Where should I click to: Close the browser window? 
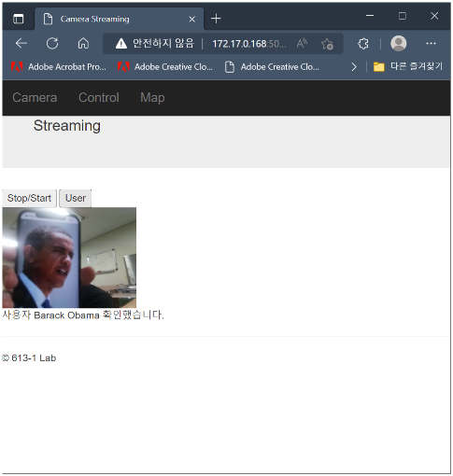click(x=434, y=16)
